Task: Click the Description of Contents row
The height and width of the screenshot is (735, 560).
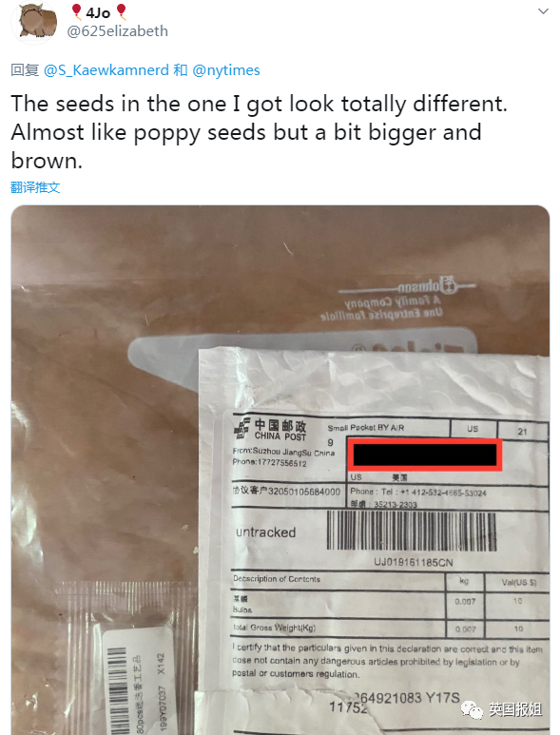Action: (x=338, y=580)
